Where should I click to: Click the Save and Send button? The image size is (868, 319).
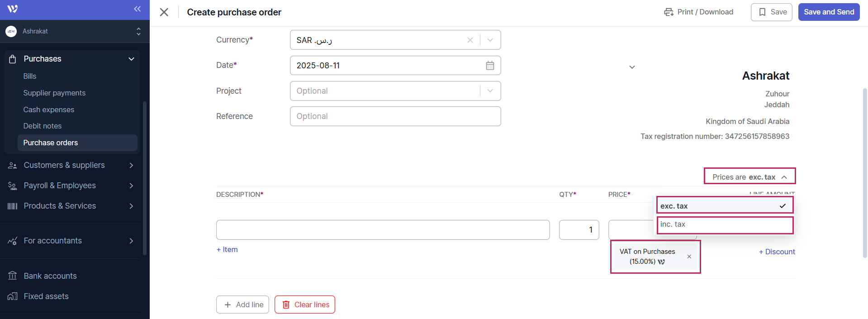[x=829, y=12]
